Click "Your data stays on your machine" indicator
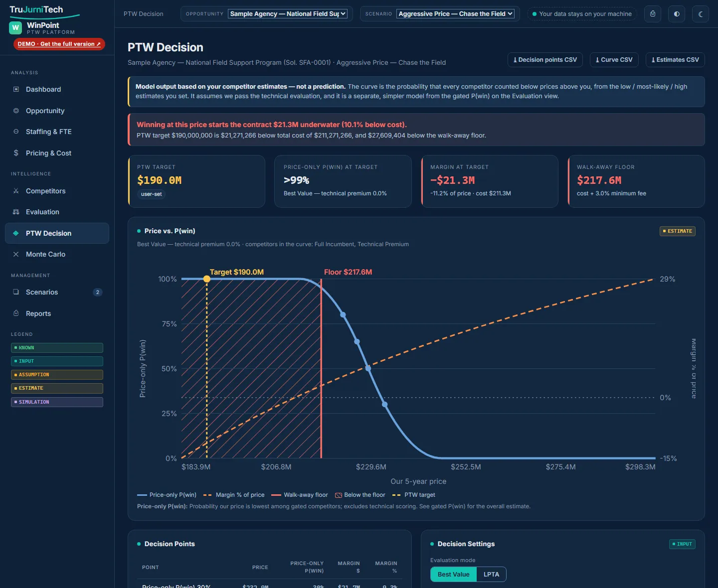The image size is (718, 588). (582, 14)
